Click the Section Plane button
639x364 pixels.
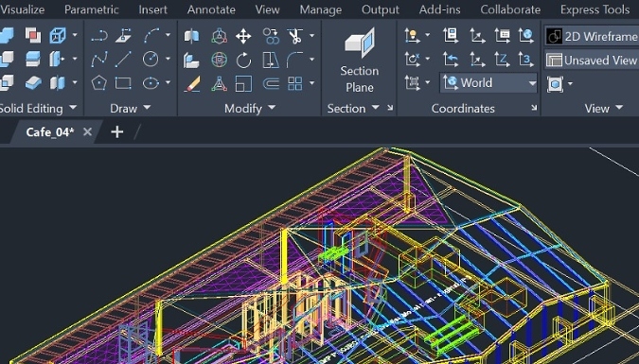coord(360,60)
